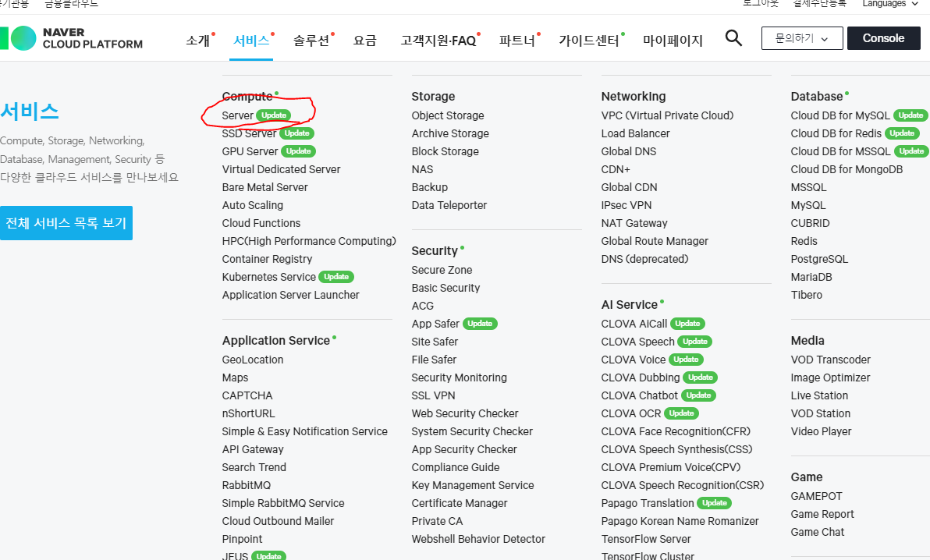The height and width of the screenshot is (560, 930).
Task: Open Cloud Outbound Mailer
Action: coord(278,521)
